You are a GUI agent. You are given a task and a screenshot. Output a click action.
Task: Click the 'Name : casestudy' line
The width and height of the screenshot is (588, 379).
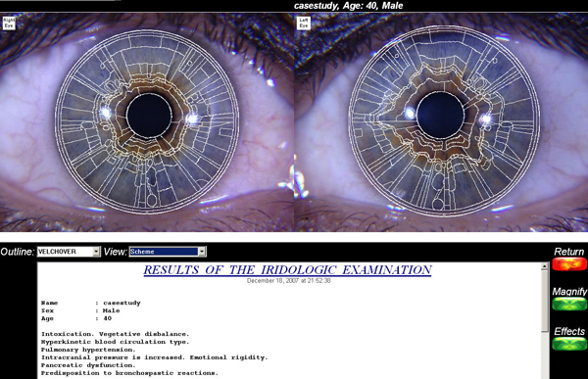click(91, 303)
